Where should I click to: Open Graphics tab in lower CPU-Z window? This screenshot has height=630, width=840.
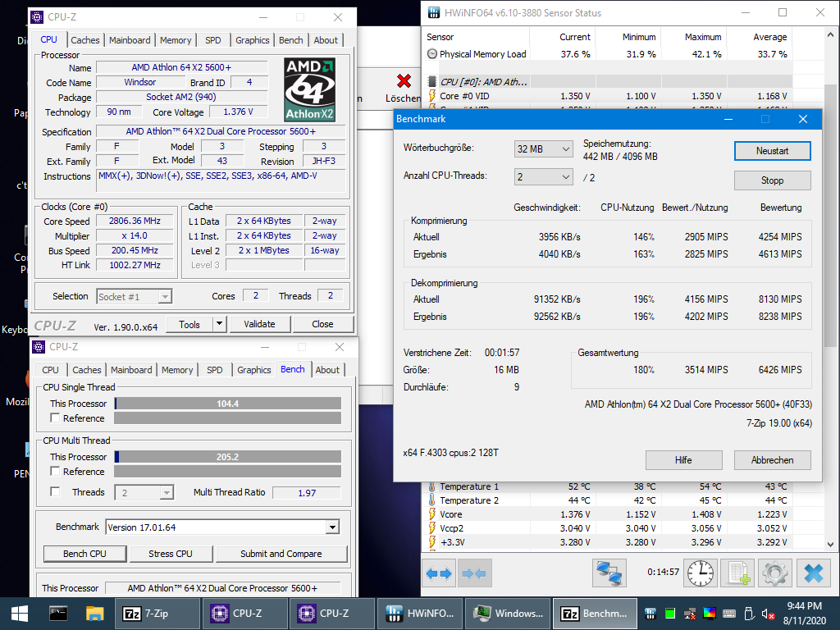pyautogui.click(x=254, y=370)
